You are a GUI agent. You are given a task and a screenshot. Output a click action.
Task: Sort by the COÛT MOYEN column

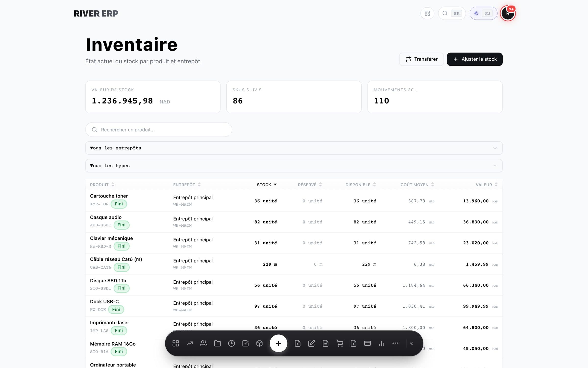(417, 184)
